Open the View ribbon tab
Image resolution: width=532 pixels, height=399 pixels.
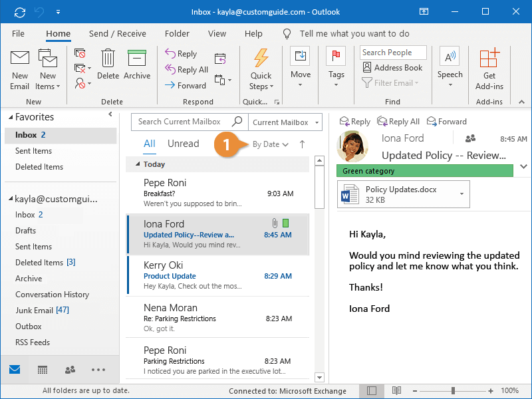[217, 34]
